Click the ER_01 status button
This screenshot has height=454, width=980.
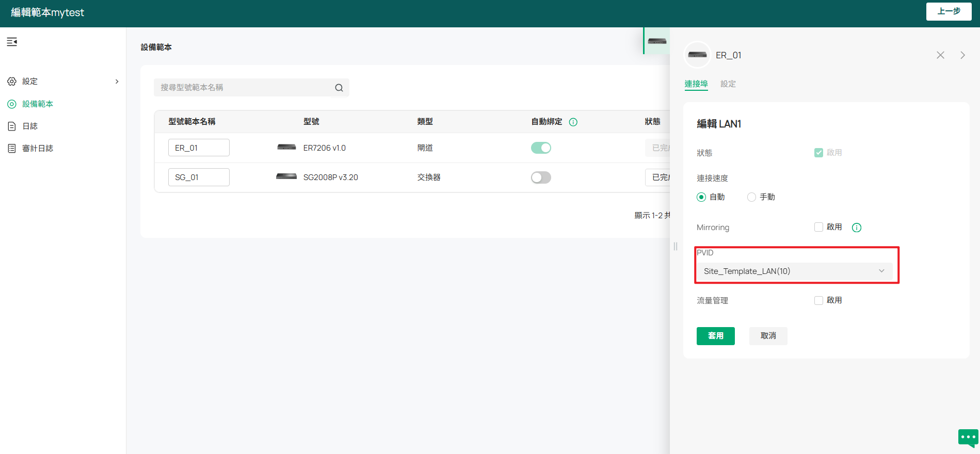pos(657,148)
